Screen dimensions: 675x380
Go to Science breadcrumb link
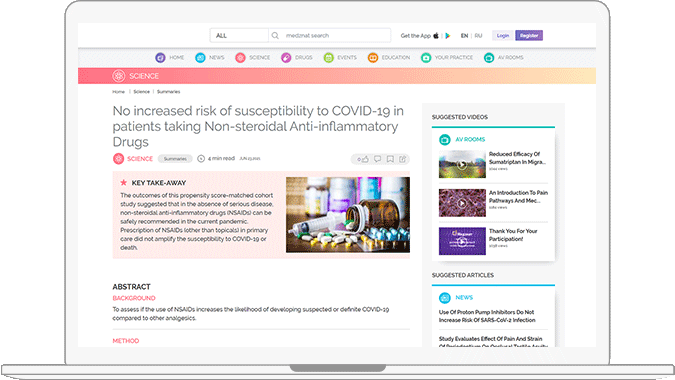(x=142, y=92)
